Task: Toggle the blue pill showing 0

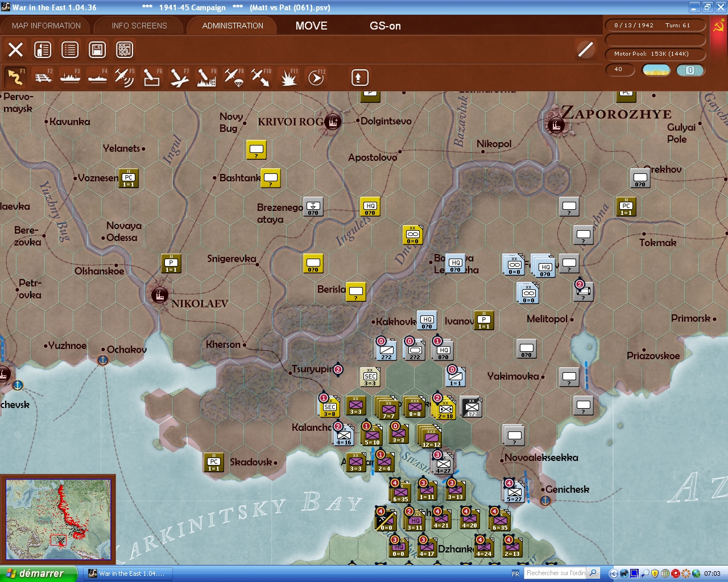Action: pyautogui.click(x=690, y=70)
